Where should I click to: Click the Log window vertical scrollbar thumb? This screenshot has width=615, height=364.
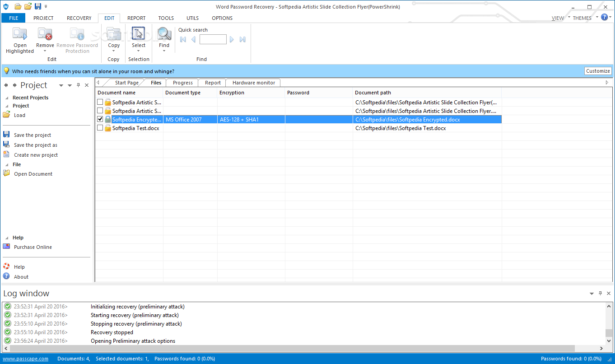click(609, 332)
